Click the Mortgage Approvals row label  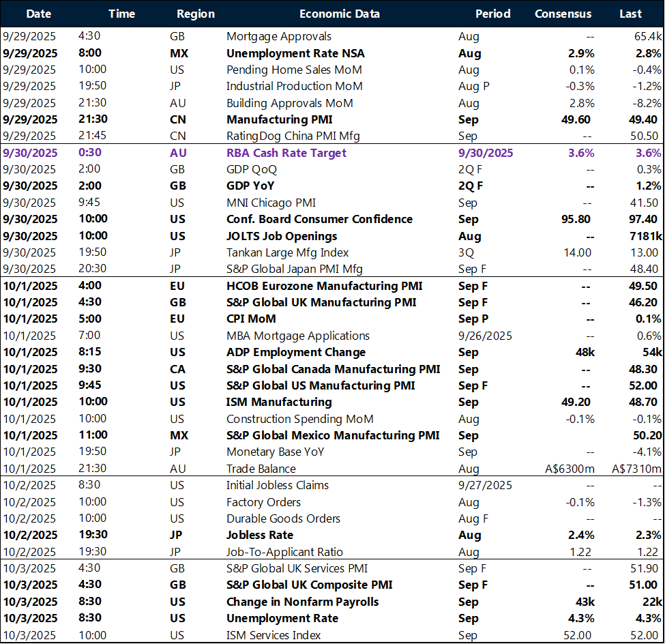[279, 36]
